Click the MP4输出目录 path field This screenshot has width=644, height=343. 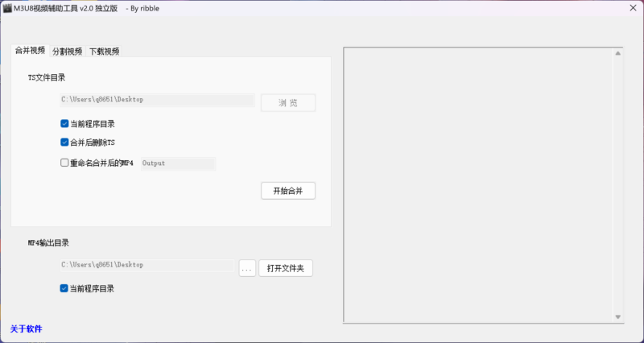pos(147,265)
